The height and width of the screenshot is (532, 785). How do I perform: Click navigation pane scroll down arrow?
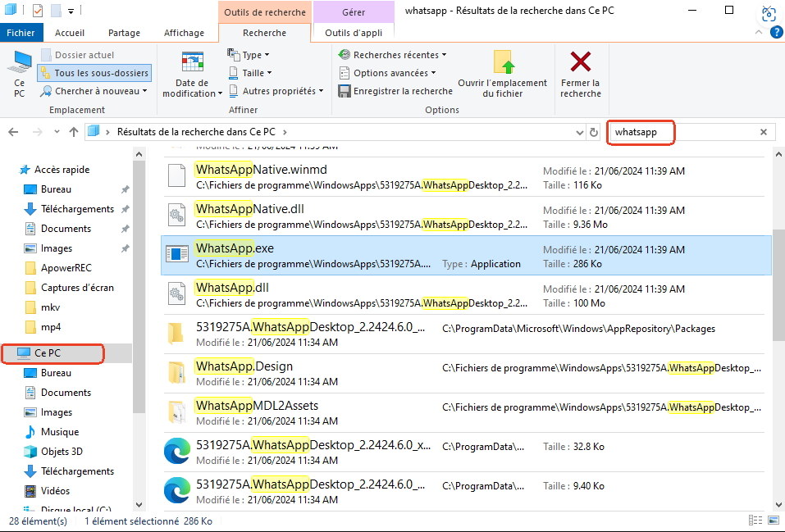point(139,504)
